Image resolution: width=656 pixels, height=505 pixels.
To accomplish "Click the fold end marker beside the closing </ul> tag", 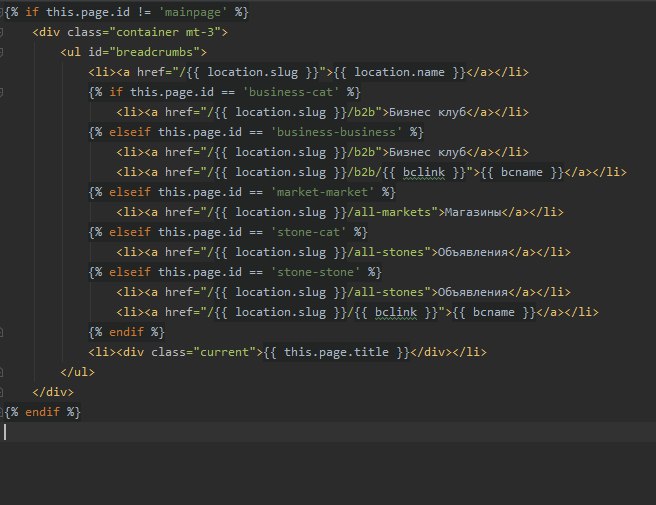I will (1, 372).
